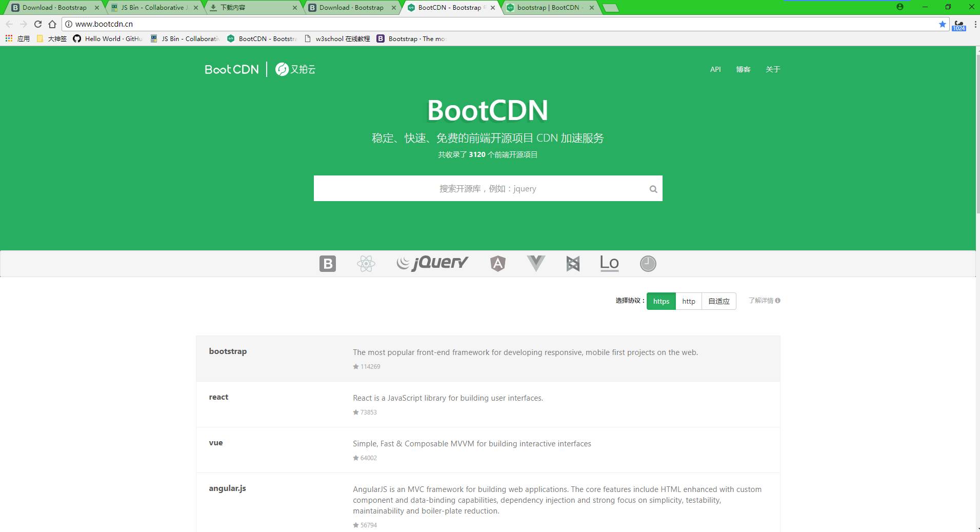Bookmark this page with star icon
This screenshot has width=980, height=532.
pos(943,24)
